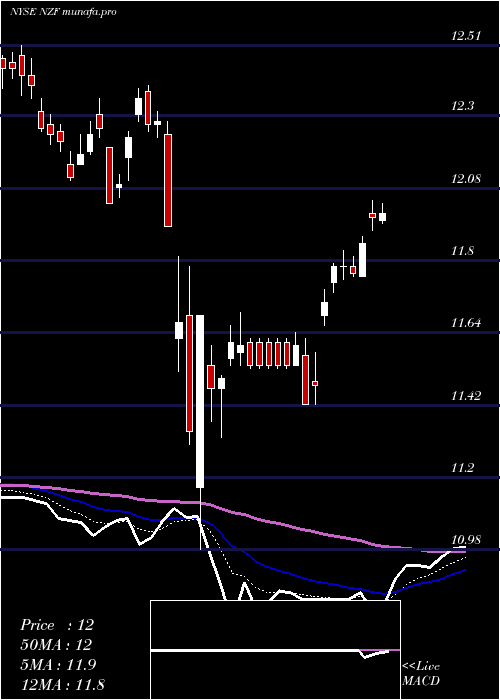The height and width of the screenshot is (700, 500).
Task: Click the NYSE NZF munafa.pro title
Action: (x=63, y=12)
